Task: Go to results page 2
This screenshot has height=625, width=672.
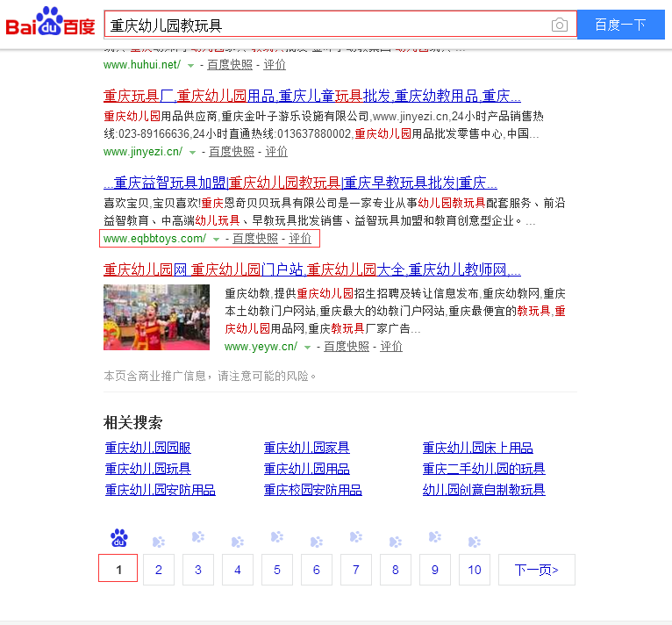Action: [159, 570]
